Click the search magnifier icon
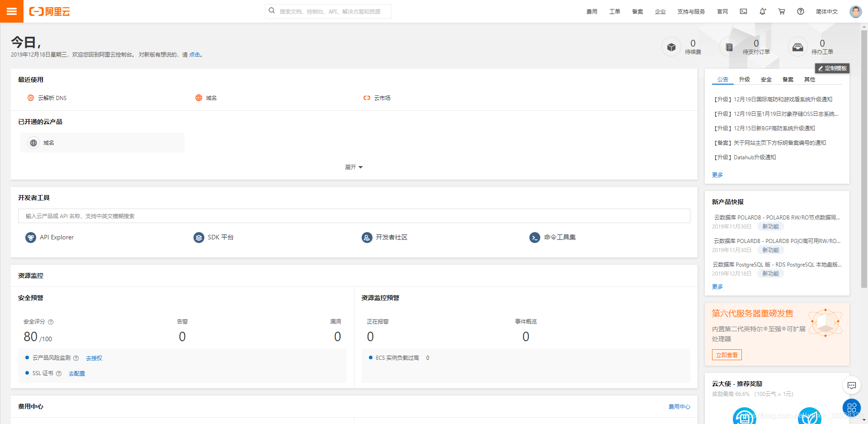The image size is (868, 424). click(272, 11)
